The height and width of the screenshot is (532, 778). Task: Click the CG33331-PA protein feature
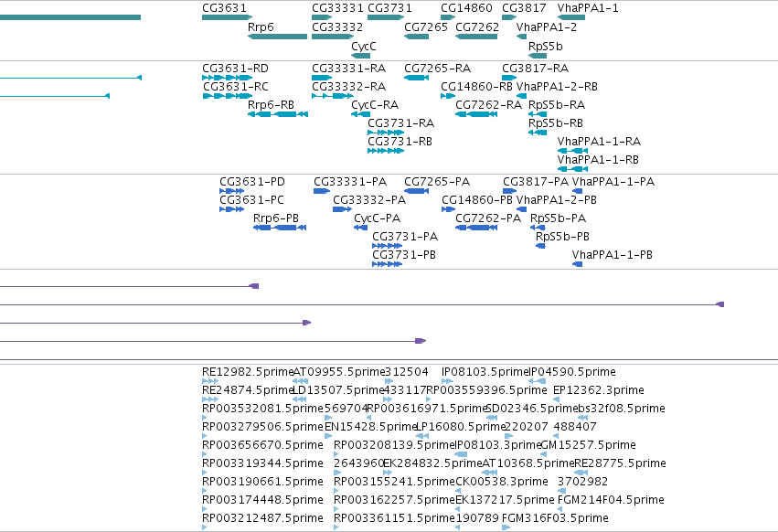click(322, 191)
